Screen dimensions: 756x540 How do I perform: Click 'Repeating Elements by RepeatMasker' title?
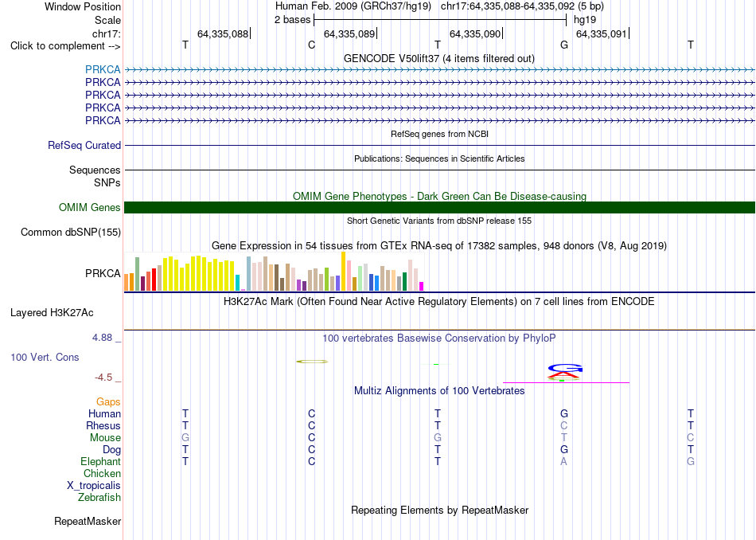point(439,510)
